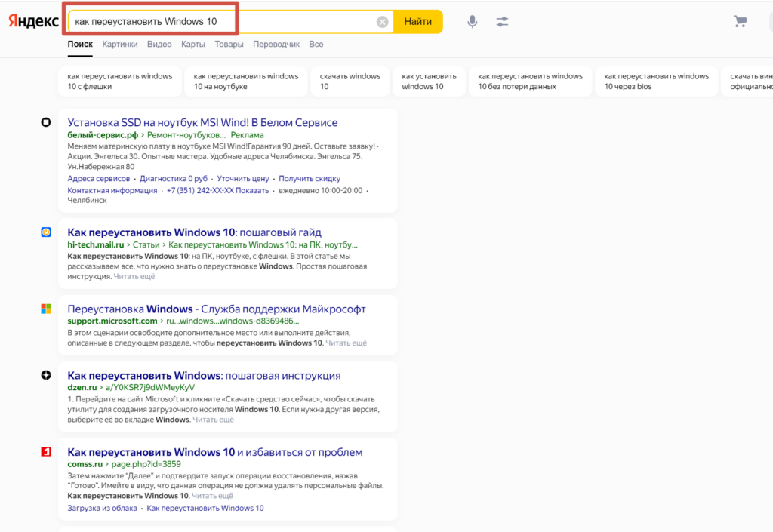This screenshot has height=532, width=773.
Task: Click the Белый Сервис ad favicon
Action: pyautogui.click(x=46, y=122)
